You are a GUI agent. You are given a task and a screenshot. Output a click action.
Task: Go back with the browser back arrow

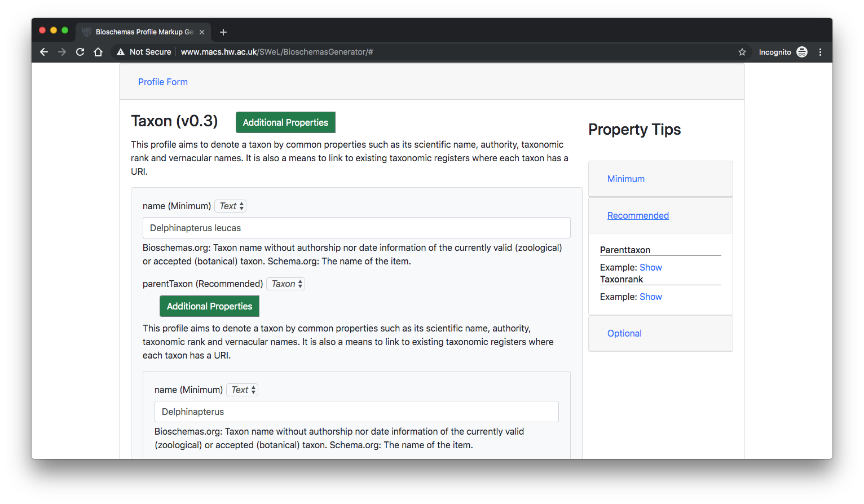[x=44, y=52]
